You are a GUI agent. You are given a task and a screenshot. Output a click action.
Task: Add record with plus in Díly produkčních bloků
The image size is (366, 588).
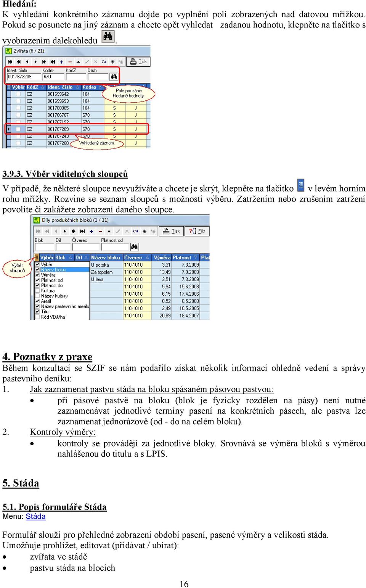coord(91,231)
